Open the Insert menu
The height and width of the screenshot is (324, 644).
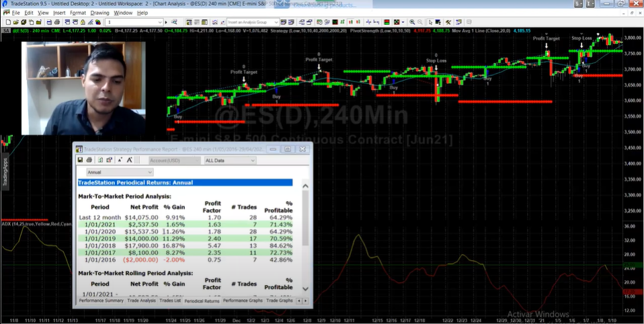coord(59,13)
